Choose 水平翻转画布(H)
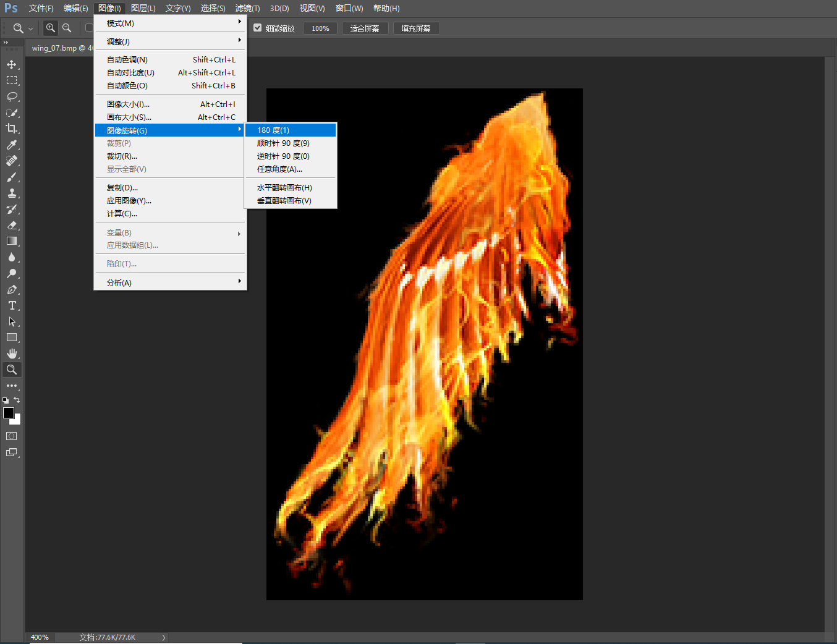837x644 pixels. tap(291, 187)
